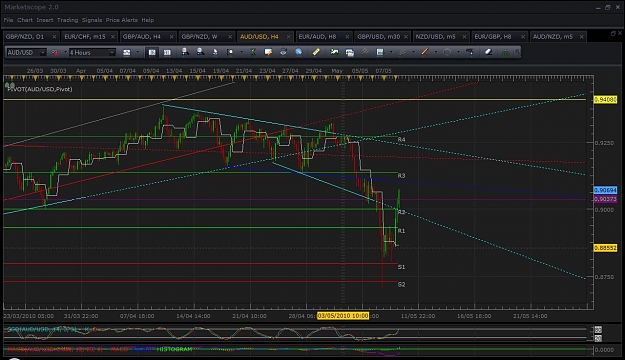Click the copy chart icon next to picture
The image size is (625, 360).
coord(350,52)
